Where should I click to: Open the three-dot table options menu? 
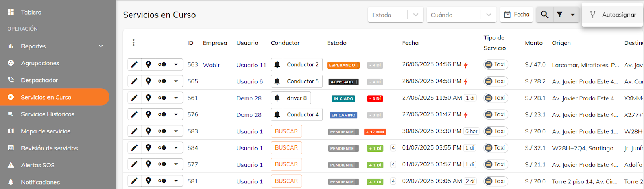[x=134, y=42]
